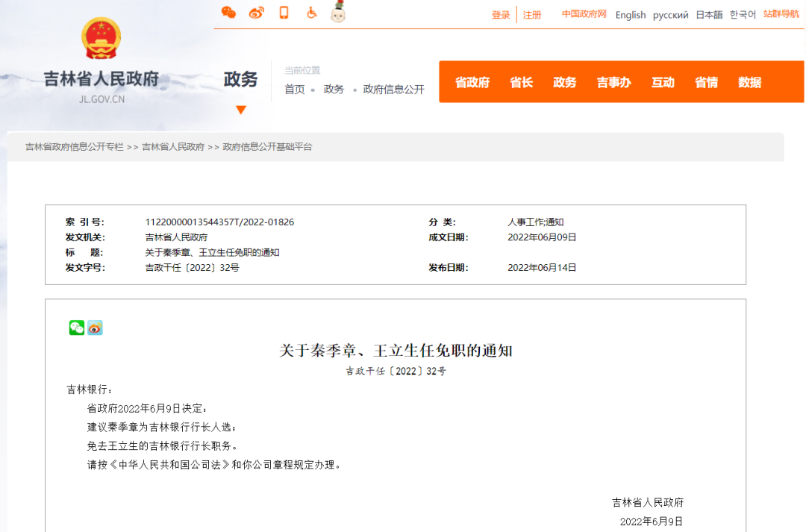Click the orange WeChat icon in top bar

(x=228, y=13)
